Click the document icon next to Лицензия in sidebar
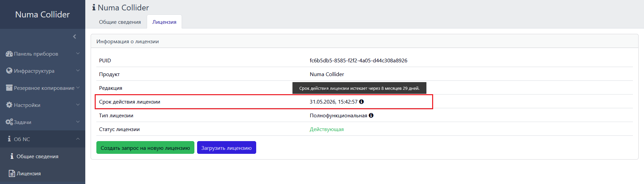The image size is (644, 184). coord(12,173)
